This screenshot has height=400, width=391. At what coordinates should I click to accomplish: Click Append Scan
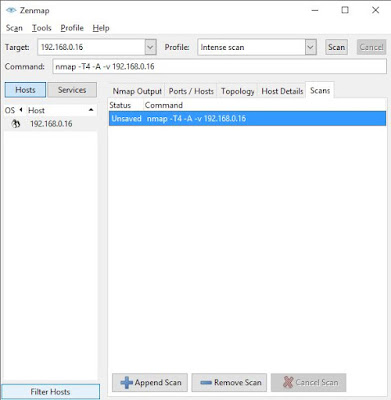150,382
